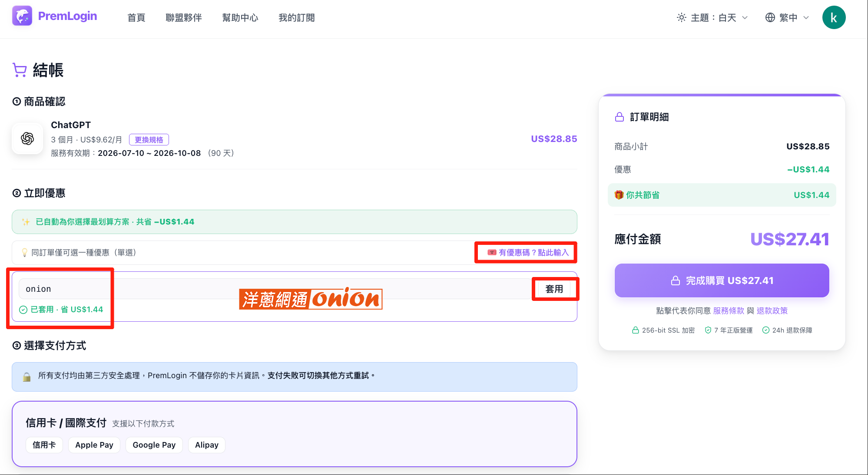
Task: Click the 商品小計 subtotal label
Action: point(631,146)
